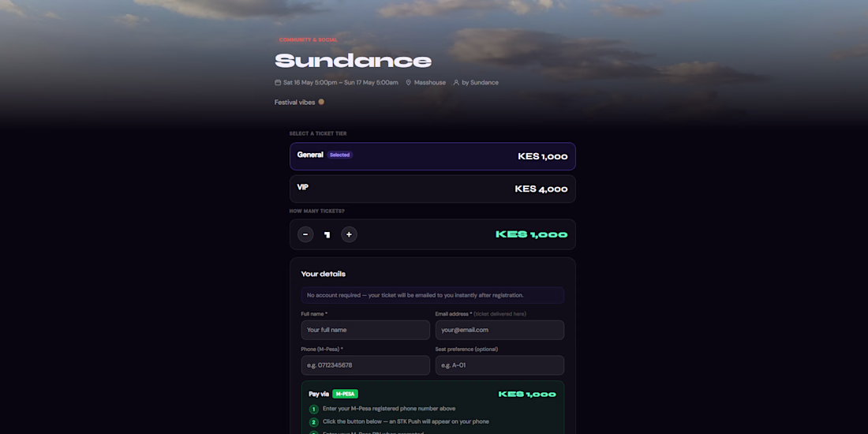
Task: Click the Phone (M-Pesa) input field
Action: 365,365
